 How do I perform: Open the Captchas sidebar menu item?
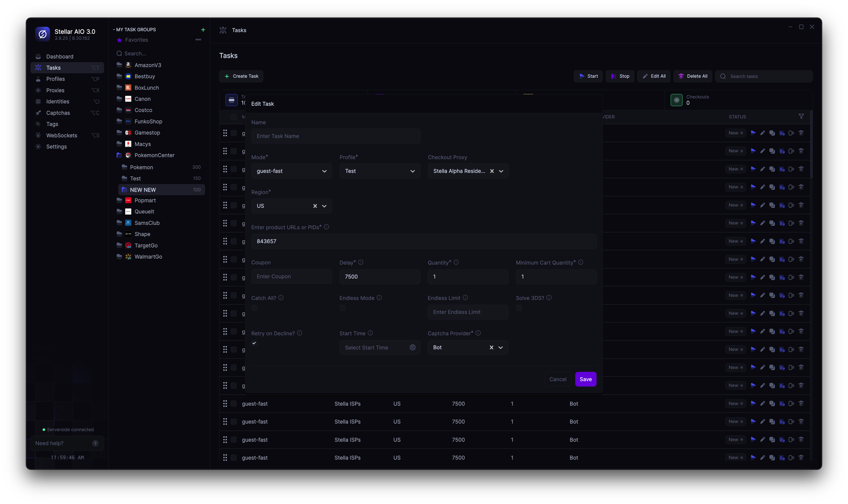coord(58,113)
